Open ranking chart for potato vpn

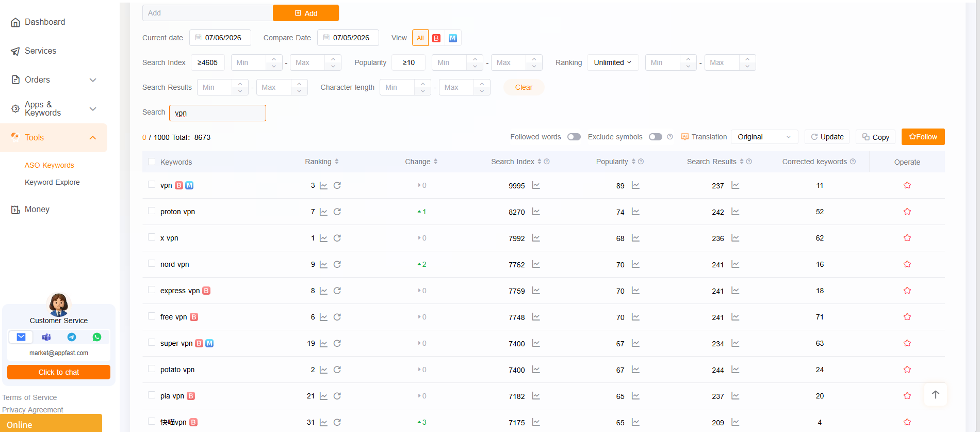323,370
